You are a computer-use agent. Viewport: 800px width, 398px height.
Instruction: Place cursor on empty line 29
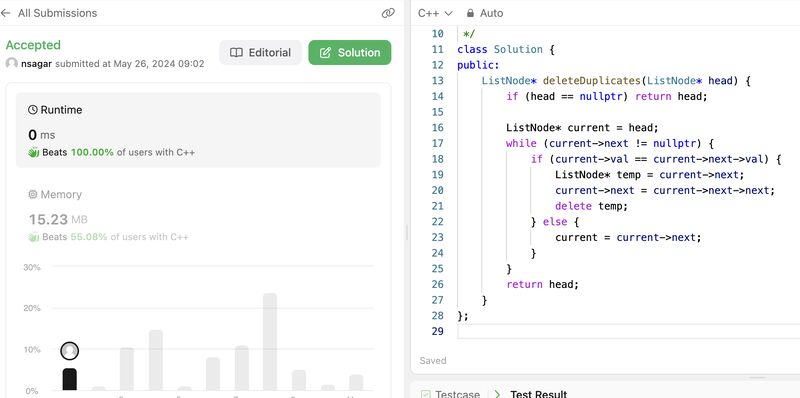coord(629,331)
